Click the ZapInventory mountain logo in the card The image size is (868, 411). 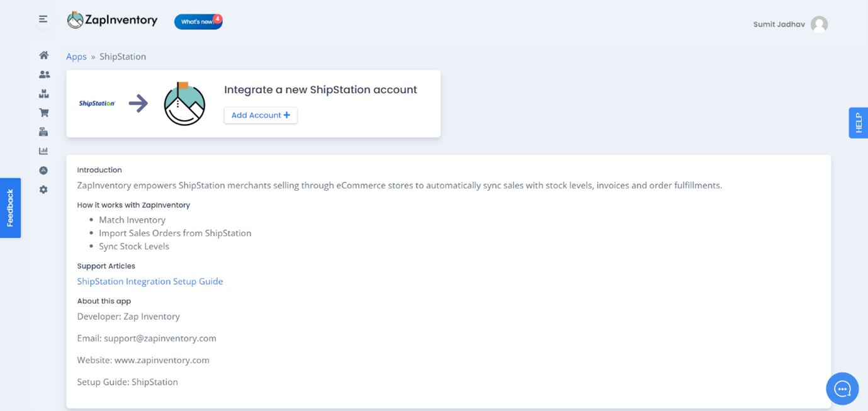[x=184, y=104]
